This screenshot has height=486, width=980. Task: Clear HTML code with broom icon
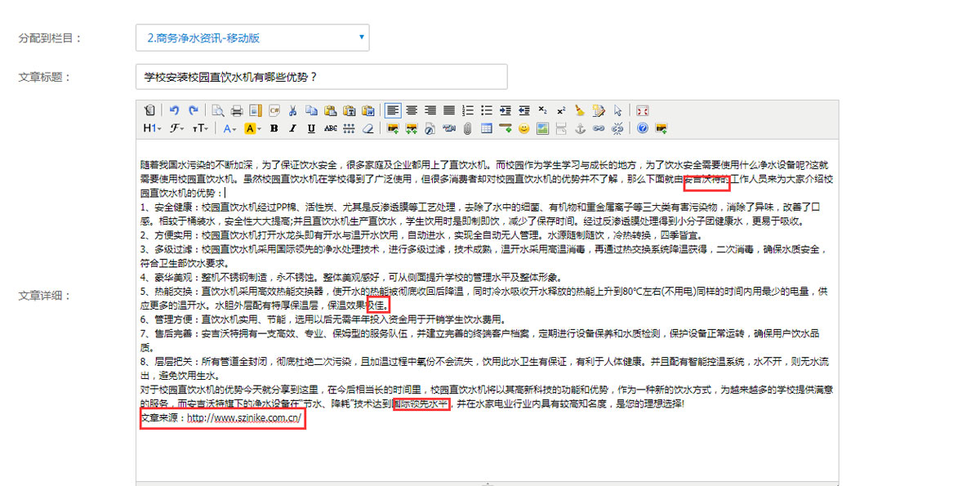[x=580, y=109]
